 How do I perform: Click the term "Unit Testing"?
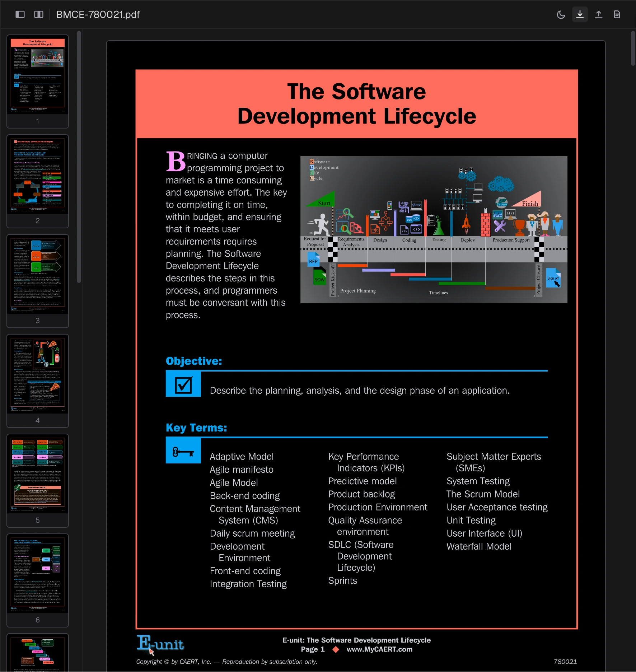471,521
